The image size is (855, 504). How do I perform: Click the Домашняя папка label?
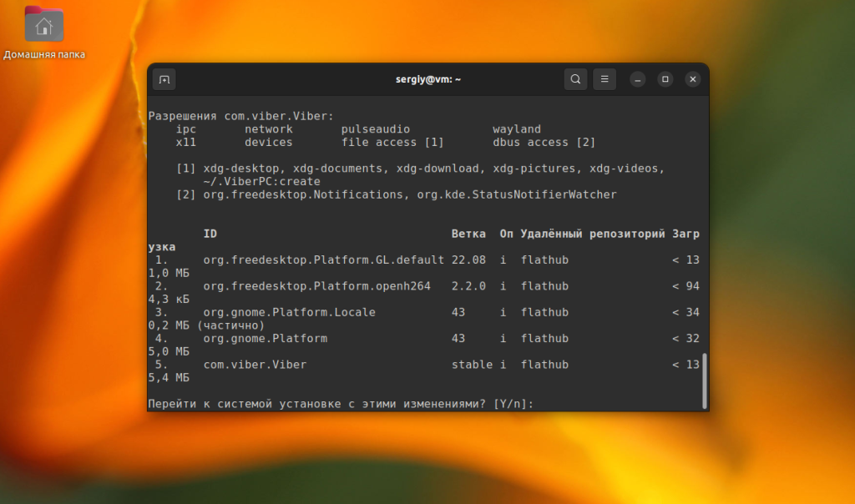pos(44,54)
